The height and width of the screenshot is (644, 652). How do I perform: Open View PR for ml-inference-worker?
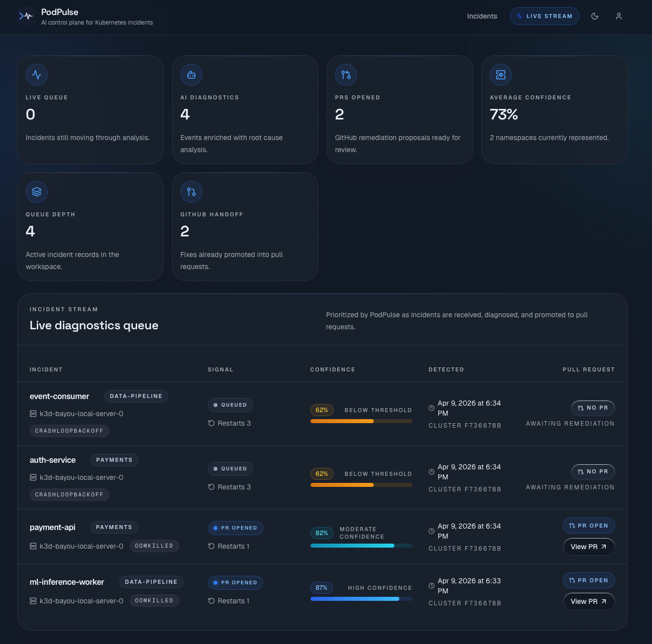(x=589, y=601)
